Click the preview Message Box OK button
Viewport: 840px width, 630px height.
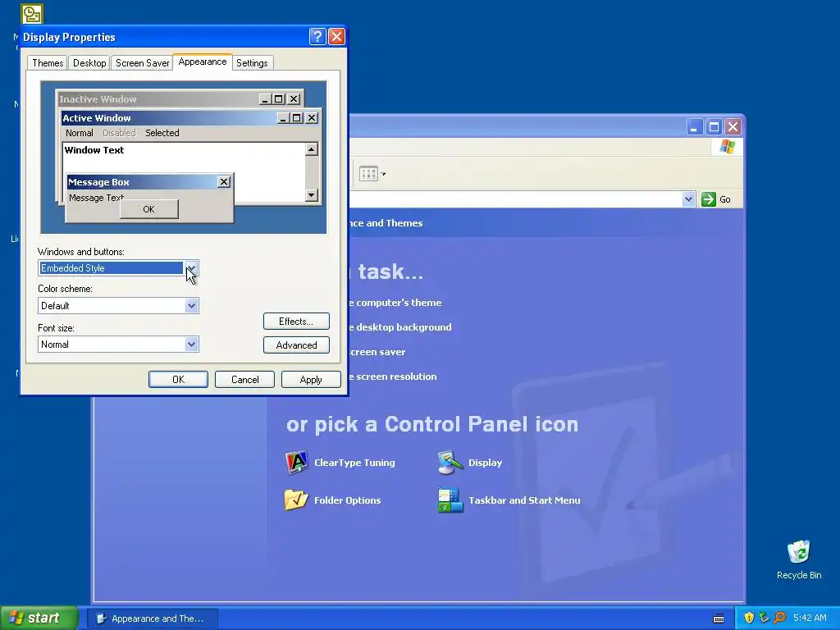(149, 209)
